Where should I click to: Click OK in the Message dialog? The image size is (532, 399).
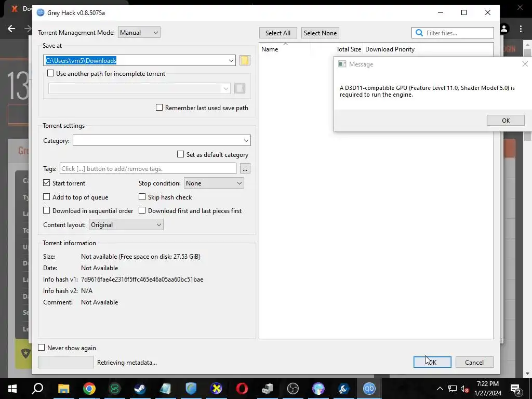tap(506, 121)
